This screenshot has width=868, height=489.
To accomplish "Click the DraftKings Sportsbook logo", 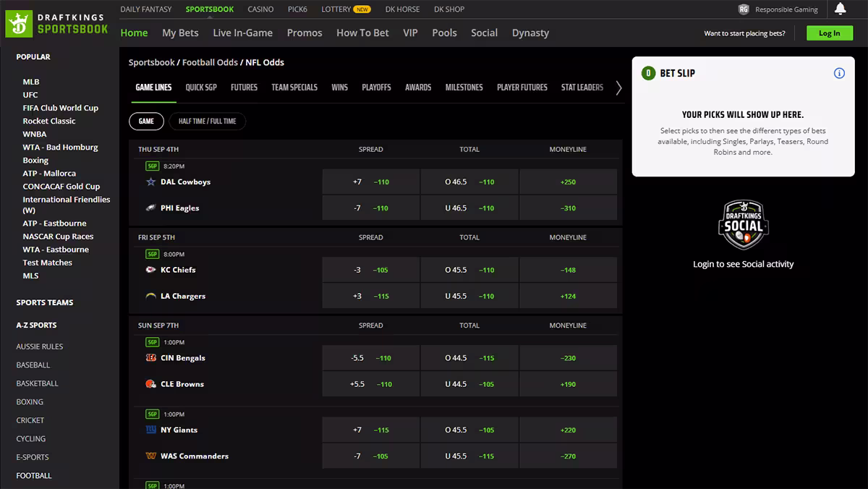I will pos(56,24).
